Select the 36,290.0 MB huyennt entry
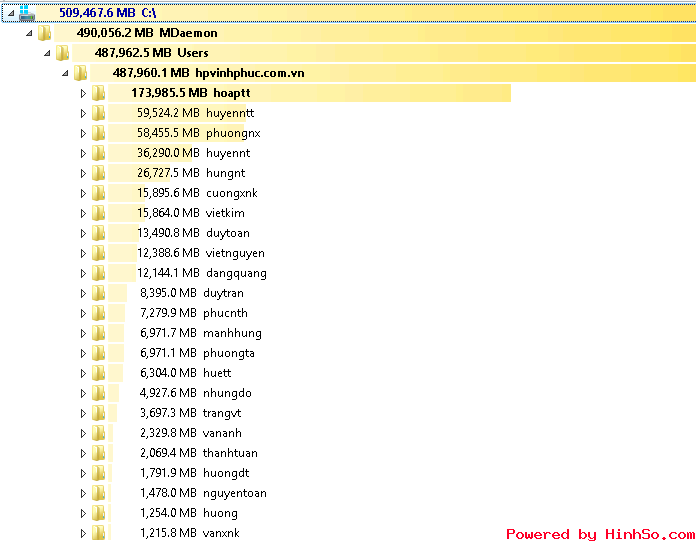This screenshot has height=541, width=696. pyautogui.click(x=193, y=153)
